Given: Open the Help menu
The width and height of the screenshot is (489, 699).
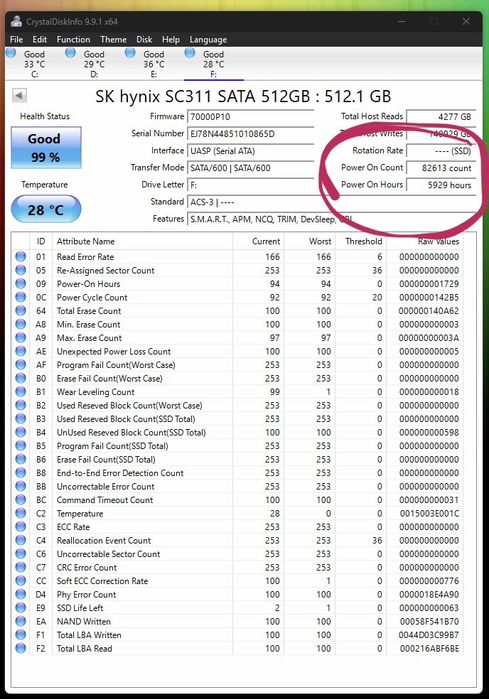Looking at the screenshot, I should pyautogui.click(x=171, y=39).
